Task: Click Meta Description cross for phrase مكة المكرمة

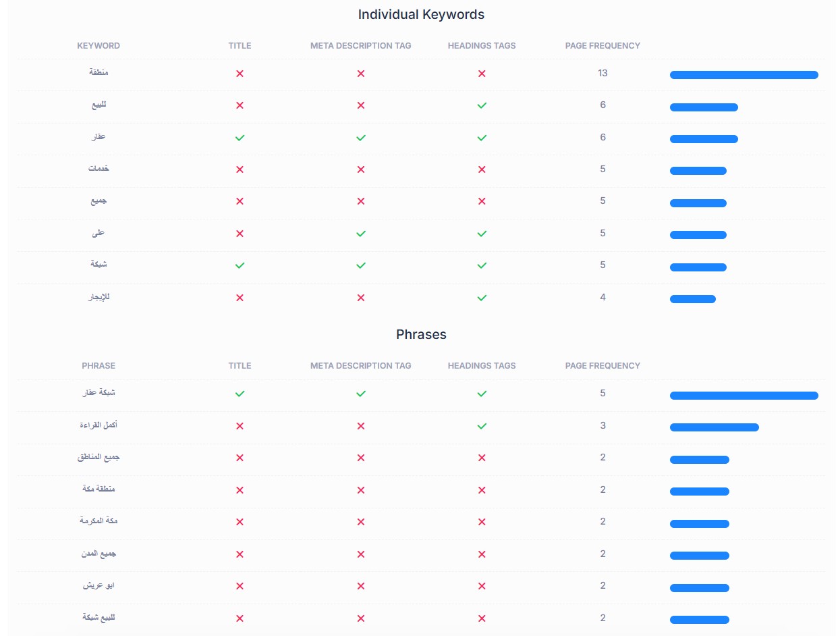Action: [x=361, y=522]
